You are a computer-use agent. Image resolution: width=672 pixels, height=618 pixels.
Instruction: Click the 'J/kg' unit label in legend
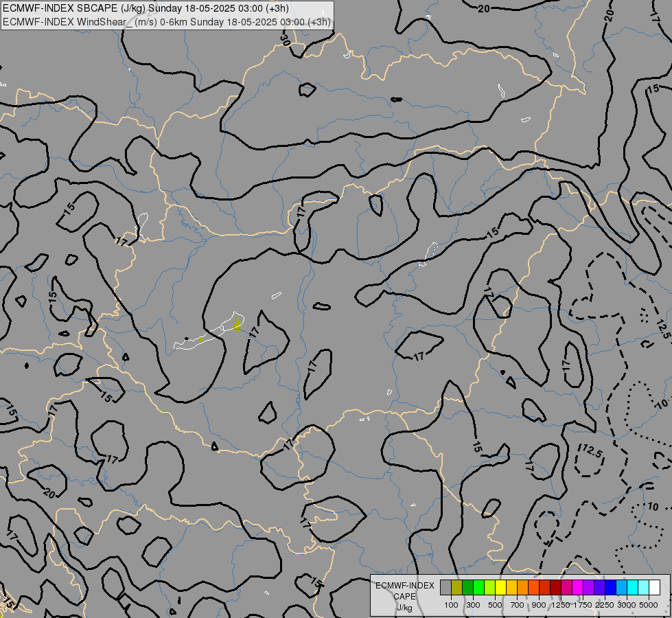pos(404,608)
